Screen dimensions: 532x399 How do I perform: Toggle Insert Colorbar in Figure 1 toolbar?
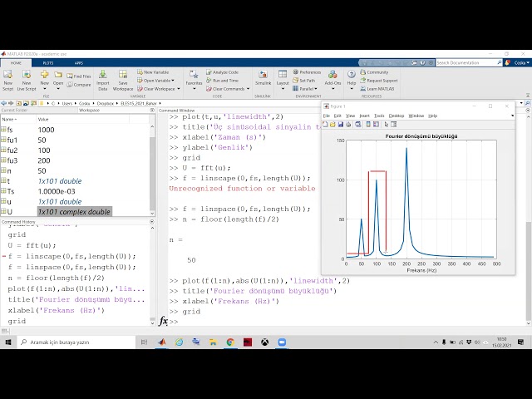click(368, 125)
